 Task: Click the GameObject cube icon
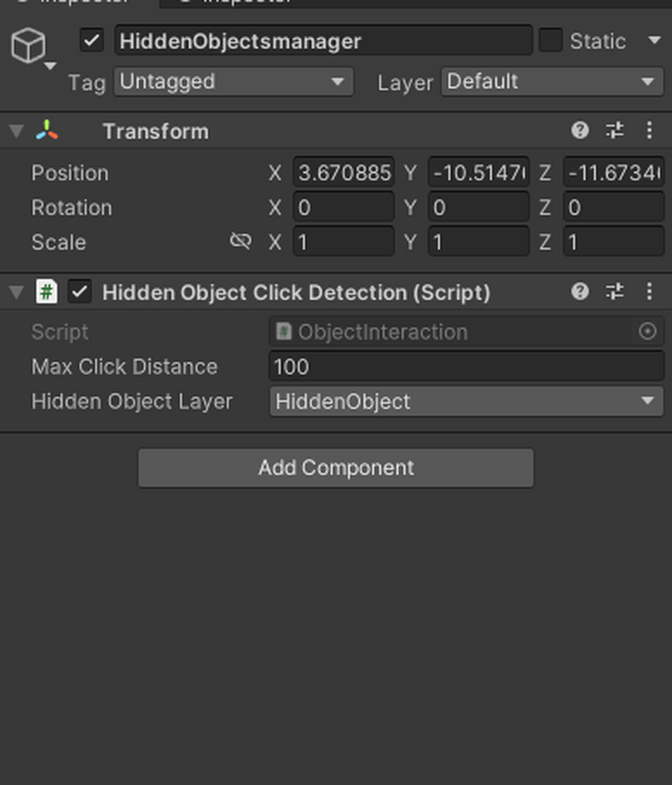28,47
